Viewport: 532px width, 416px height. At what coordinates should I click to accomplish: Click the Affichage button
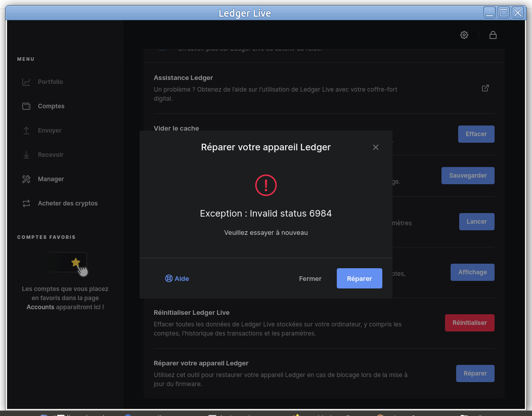pos(472,272)
